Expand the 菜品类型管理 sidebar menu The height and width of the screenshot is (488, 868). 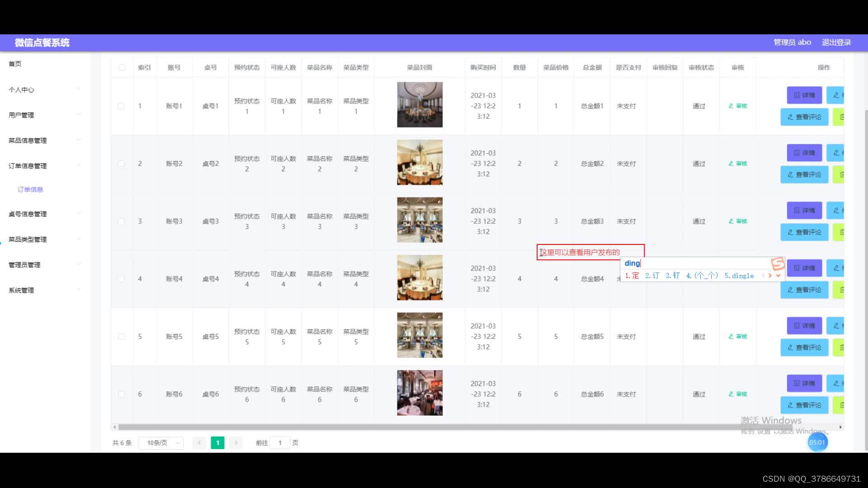click(x=45, y=239)
